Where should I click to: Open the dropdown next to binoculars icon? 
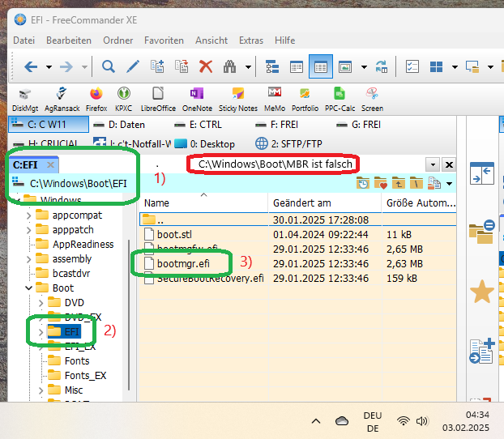tap(248, 67)
